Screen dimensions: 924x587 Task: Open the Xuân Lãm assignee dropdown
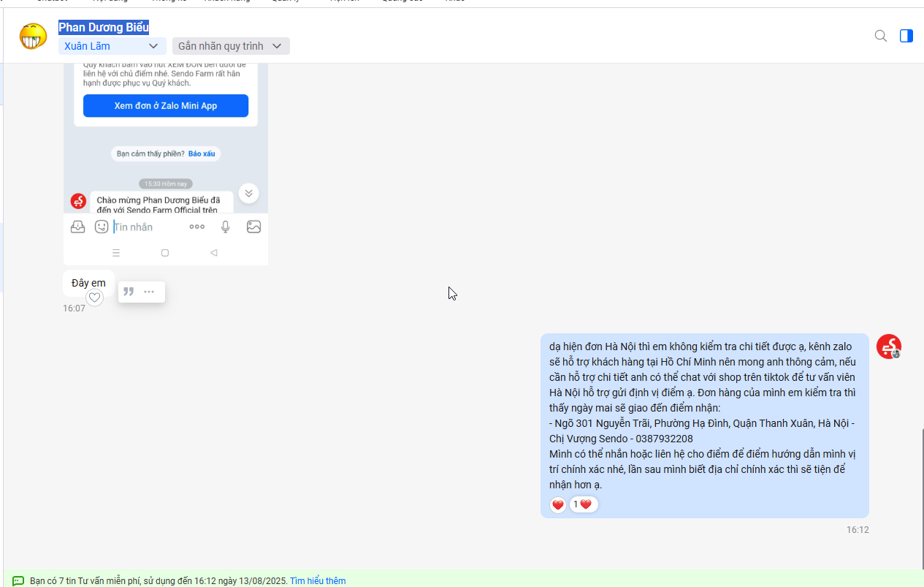[112, 46]
